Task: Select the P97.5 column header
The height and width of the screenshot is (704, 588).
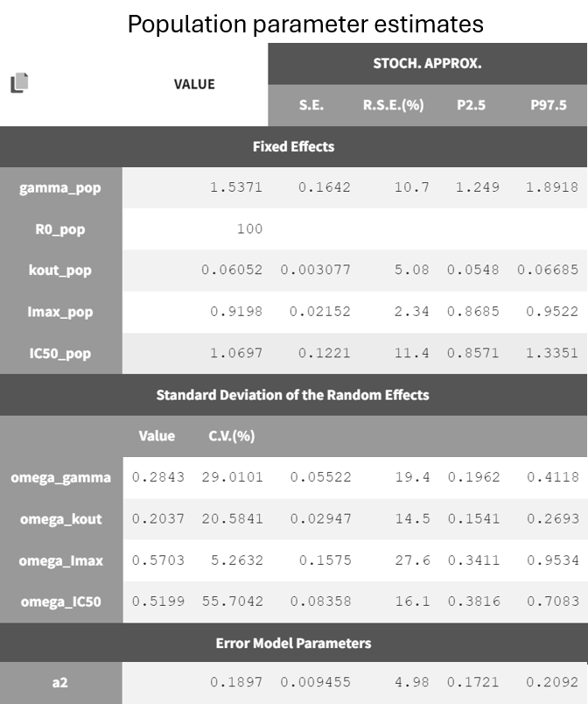Action: click(x=549, y=105)
